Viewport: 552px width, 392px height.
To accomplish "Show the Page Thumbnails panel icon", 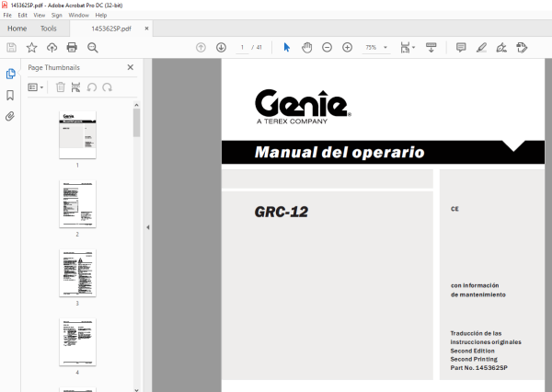I will [10, 74].
